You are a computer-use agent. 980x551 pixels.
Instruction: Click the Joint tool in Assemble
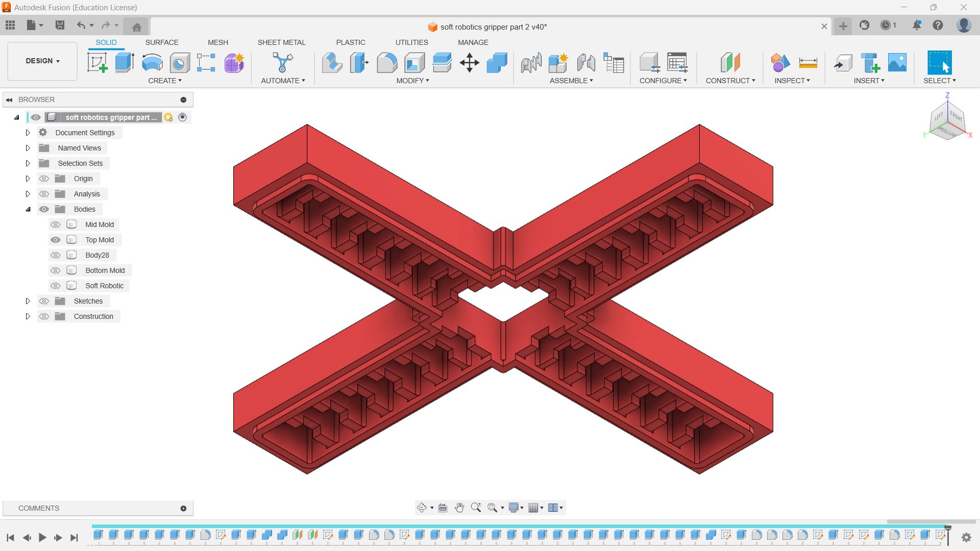pos(586,63)
